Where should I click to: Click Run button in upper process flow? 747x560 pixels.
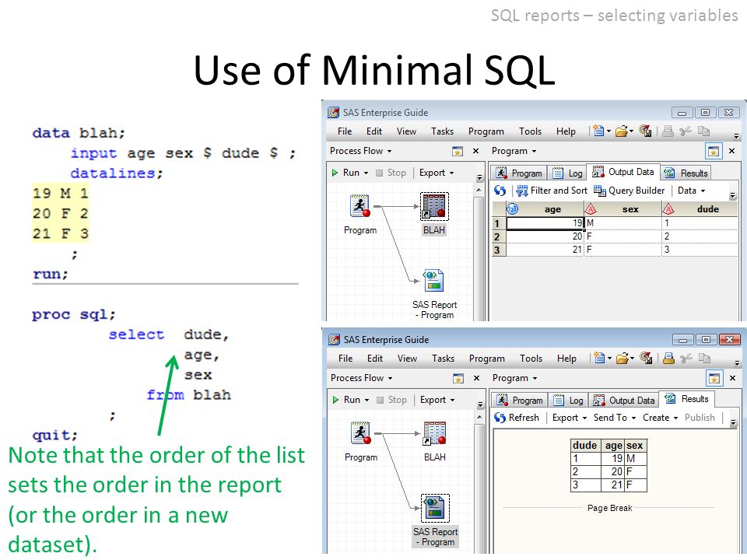click(x=345, y=173)
